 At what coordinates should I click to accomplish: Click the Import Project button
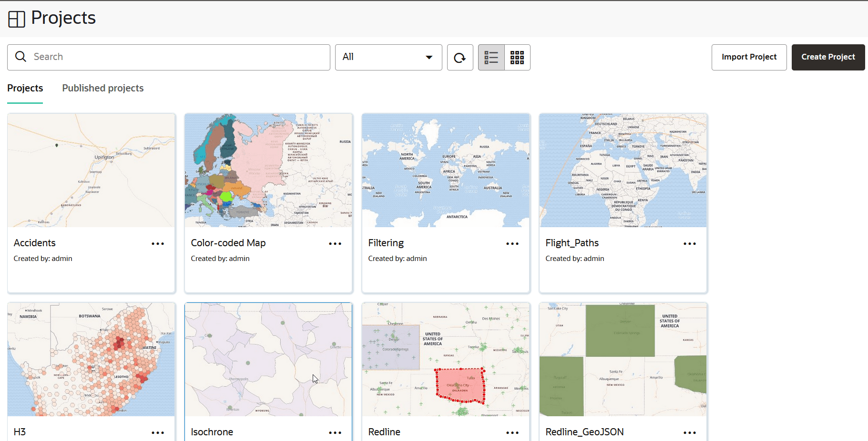pos(749,57)
